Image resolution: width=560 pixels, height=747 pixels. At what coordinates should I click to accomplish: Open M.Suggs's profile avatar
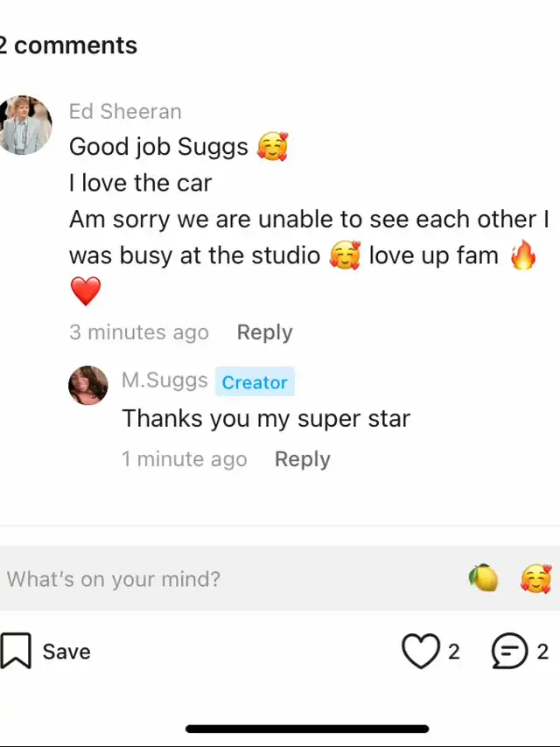[x=88, y=385]
